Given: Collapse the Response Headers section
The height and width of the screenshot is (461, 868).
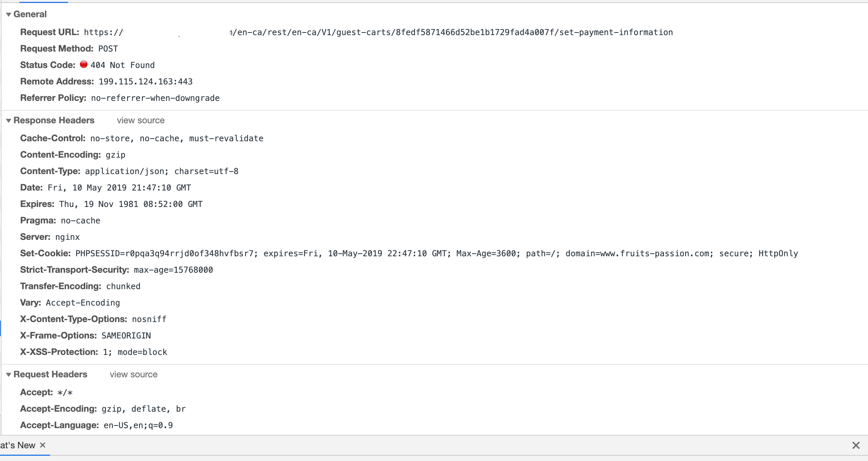Looking at the screenshot, I should [9, 120].
